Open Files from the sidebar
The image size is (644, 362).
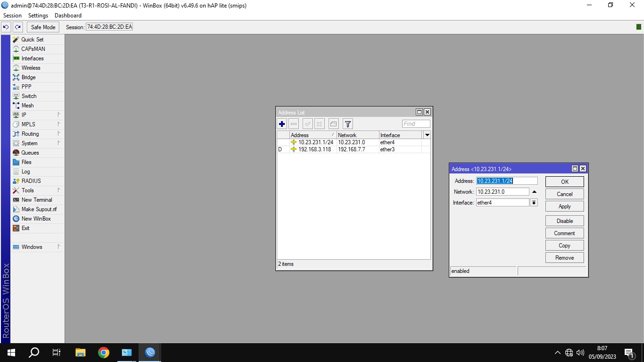pyautogui.click(x=37, y=162)
